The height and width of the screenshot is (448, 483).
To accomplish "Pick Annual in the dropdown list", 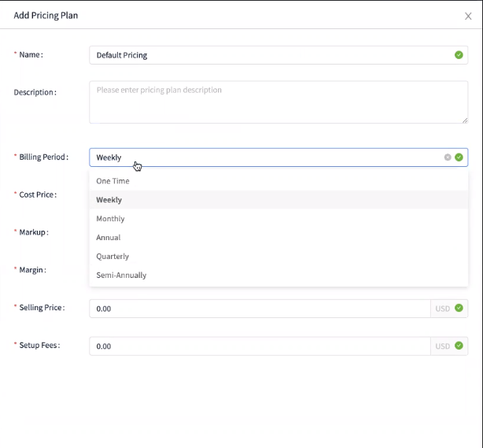I will coord(109,238).
